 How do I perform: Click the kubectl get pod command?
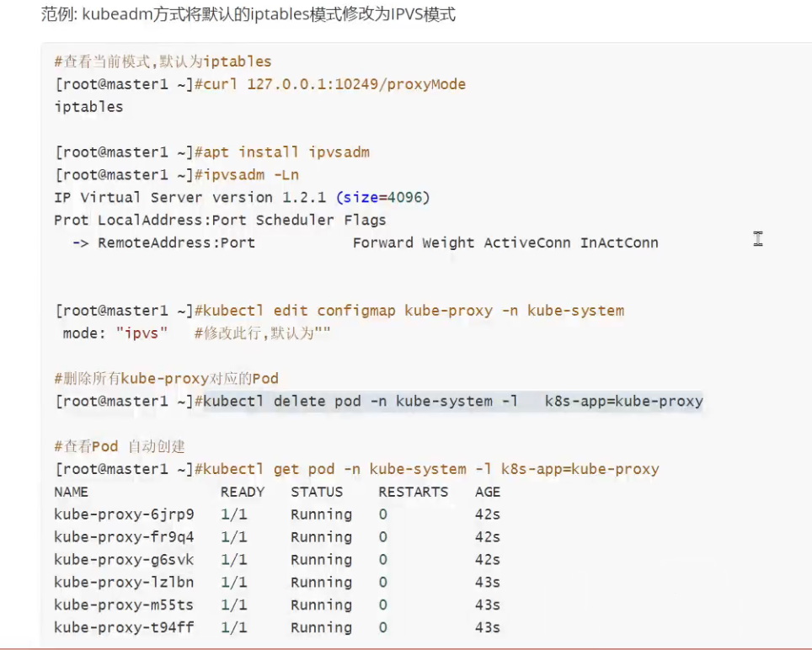pyautogui.click(x=427, y=469)
